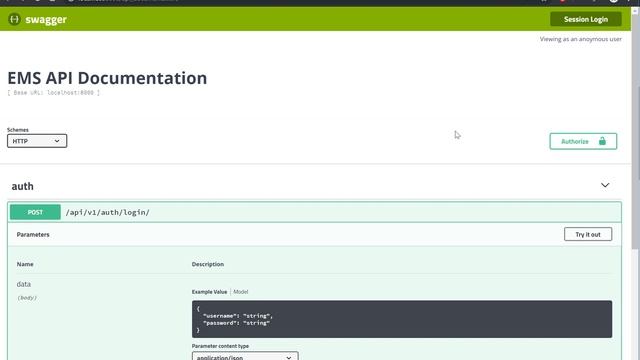Image resolution: width=640 pixels, height=360 pixels.
Task: Click the auth section heading
Action: (22, 186)
